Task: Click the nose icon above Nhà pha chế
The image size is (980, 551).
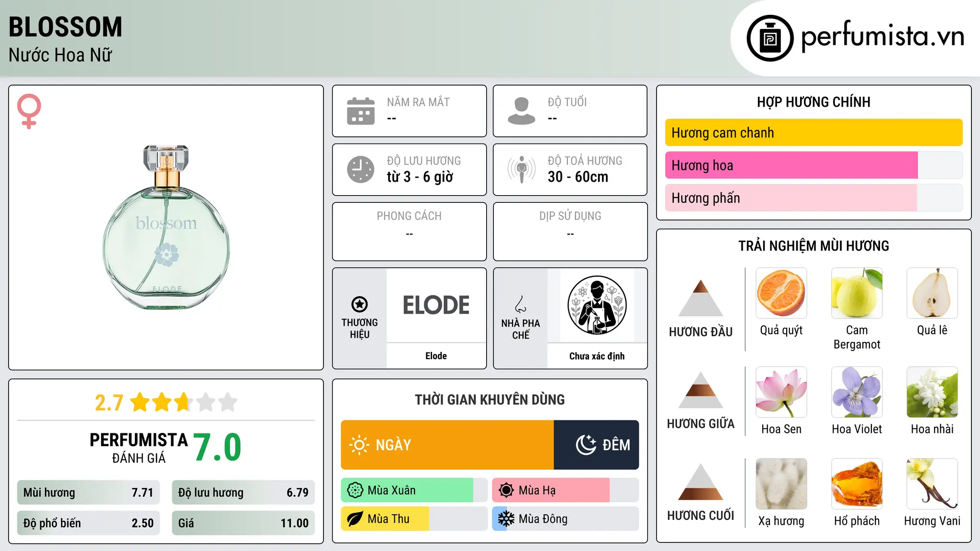Action: pos(521,304)
